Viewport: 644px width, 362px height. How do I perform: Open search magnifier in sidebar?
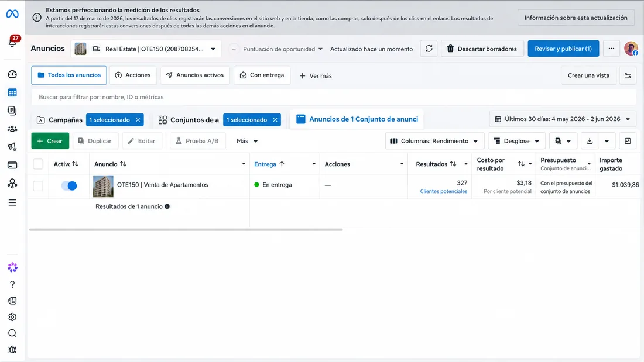(x=12, y=333)
